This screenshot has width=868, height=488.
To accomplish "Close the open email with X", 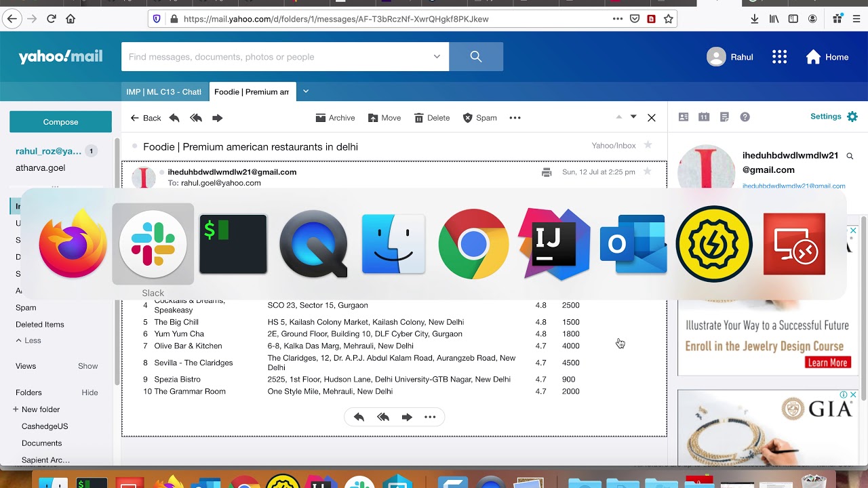I will tap(652, 118).
